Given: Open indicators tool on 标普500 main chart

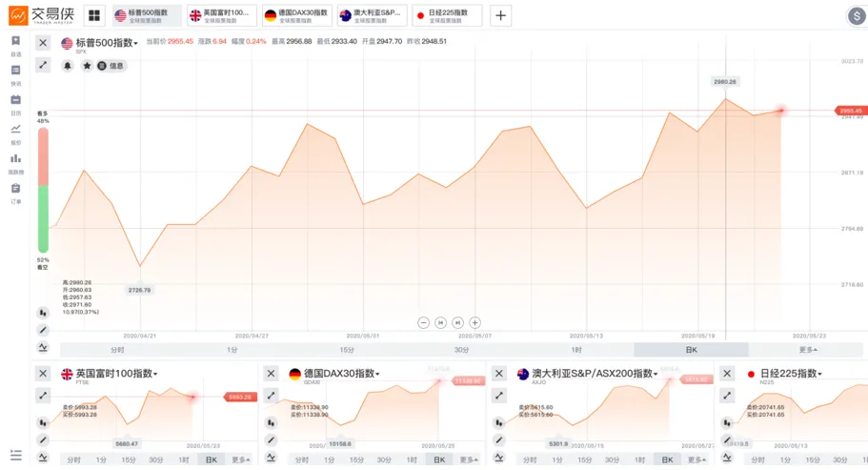Looking at the screenshot, I should click(43, 348).
